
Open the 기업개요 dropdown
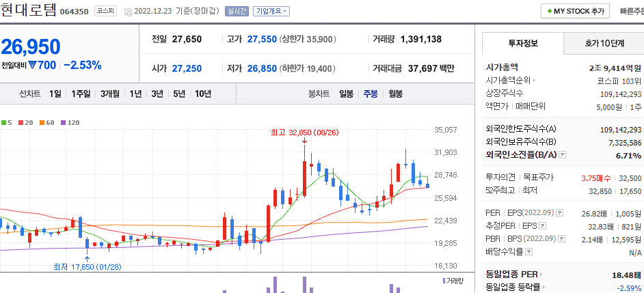271,12
